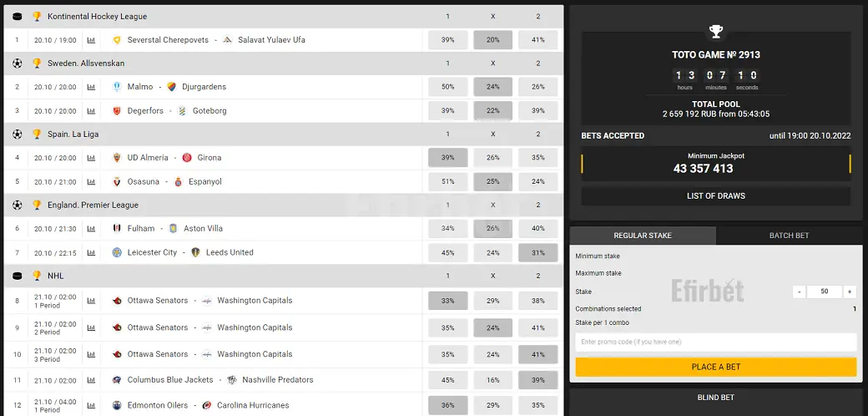The height and width of the screenshot is (416, 868).
Task: Click the trophy icon above Toto Game title
Action: tap(716, 32)
